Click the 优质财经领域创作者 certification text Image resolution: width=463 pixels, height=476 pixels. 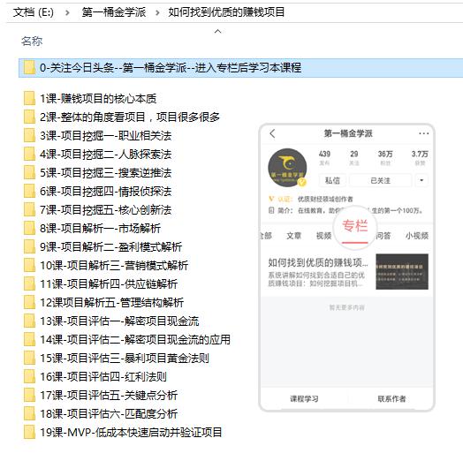pos(325,200)
